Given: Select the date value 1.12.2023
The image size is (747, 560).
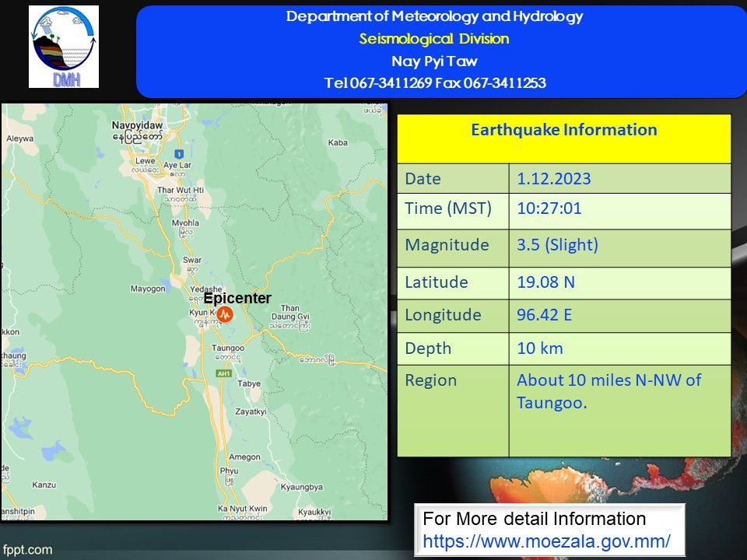Looking at the screenshot, I should click(554, 179).
